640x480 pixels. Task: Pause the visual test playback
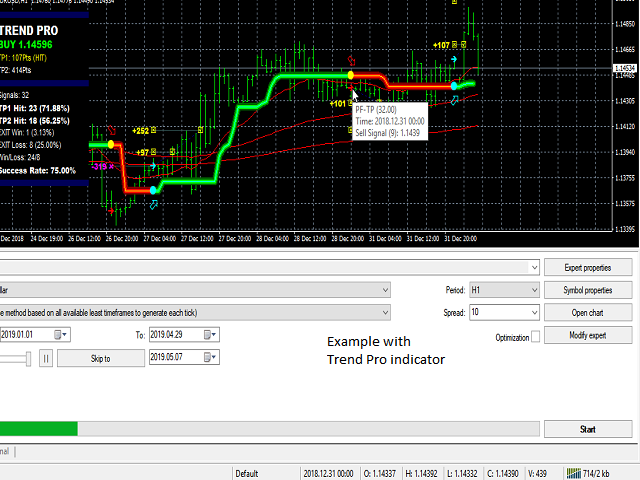[46, 359]
